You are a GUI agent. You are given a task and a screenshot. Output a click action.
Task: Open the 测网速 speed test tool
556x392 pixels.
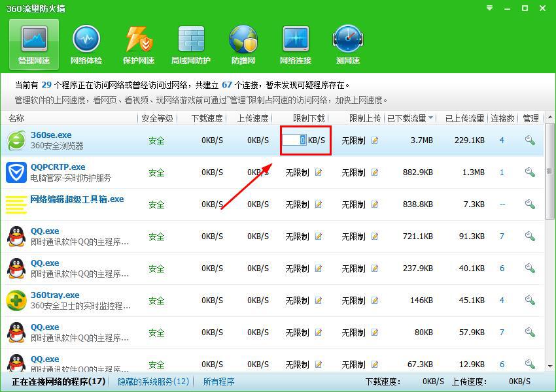point(348,44)
